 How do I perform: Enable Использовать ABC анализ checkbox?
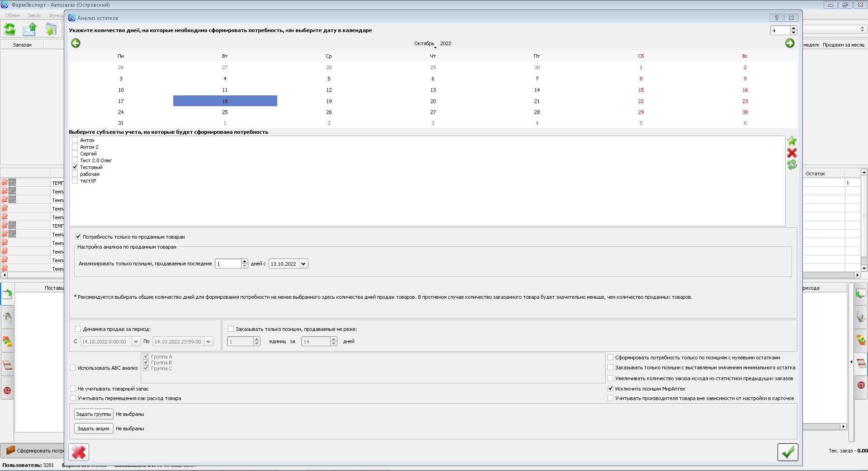point(73,368)
